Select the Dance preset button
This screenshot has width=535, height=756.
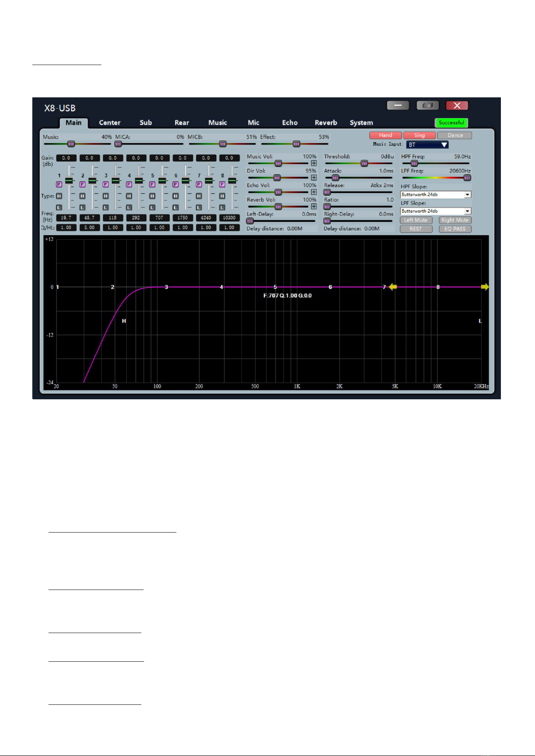pyautogui.click(x=455, y=135)
